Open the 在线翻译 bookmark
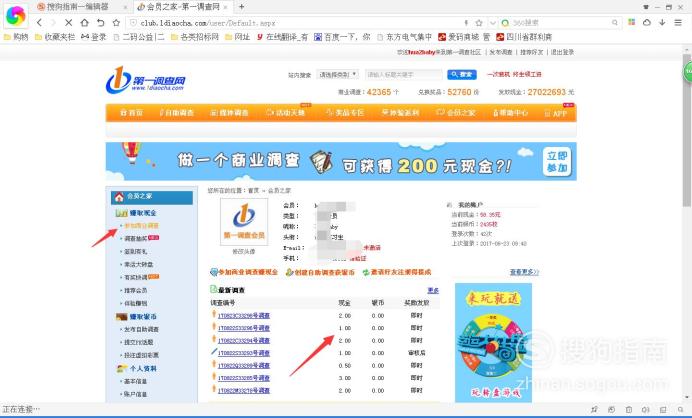692x418 pixels. click(x=282, y=37)
